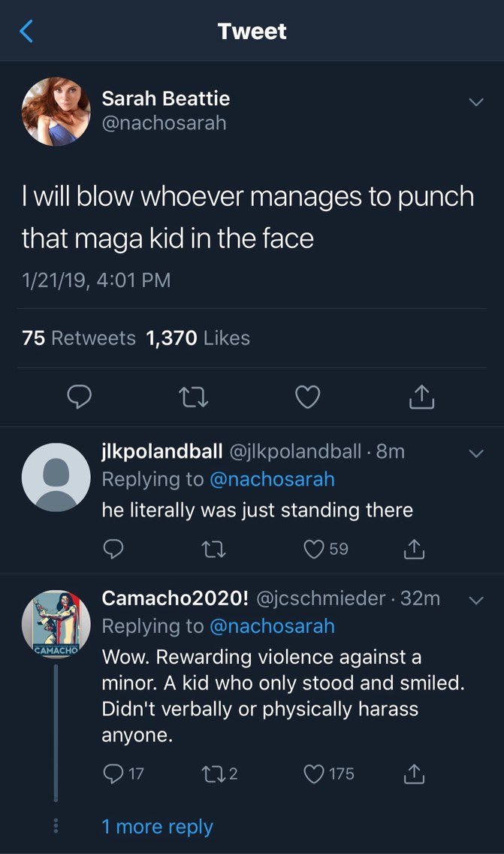The width and height of the screenshot is (504, 854).
Task: View the 75 Retweets list
Action: pyautogui.click(x=79, y=338)
